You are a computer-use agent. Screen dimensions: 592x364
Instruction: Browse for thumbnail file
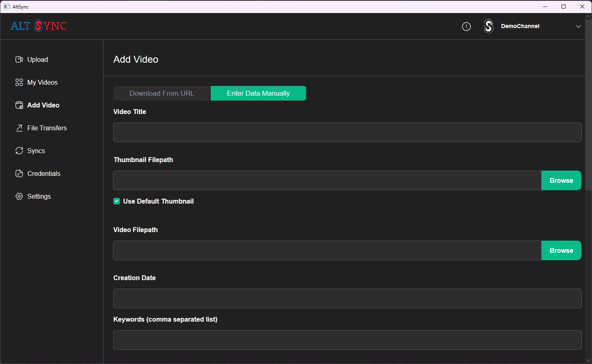coord(561,180)
